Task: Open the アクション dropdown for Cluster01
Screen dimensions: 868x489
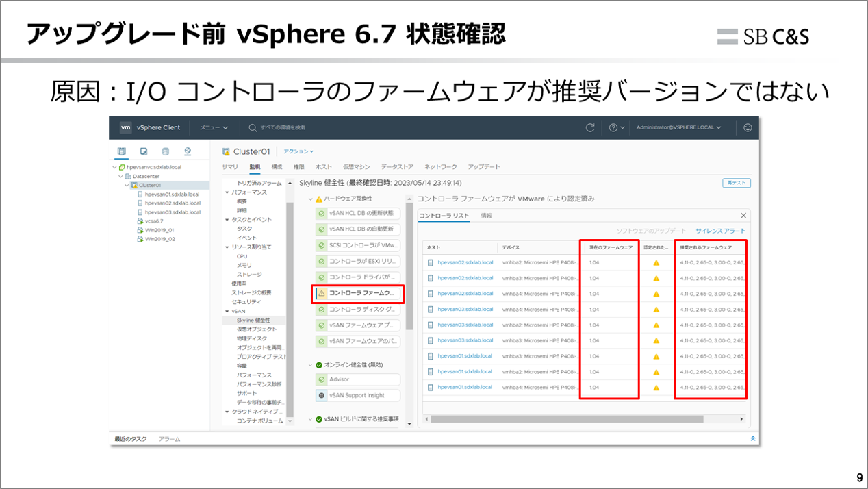Action: [298, 151]
